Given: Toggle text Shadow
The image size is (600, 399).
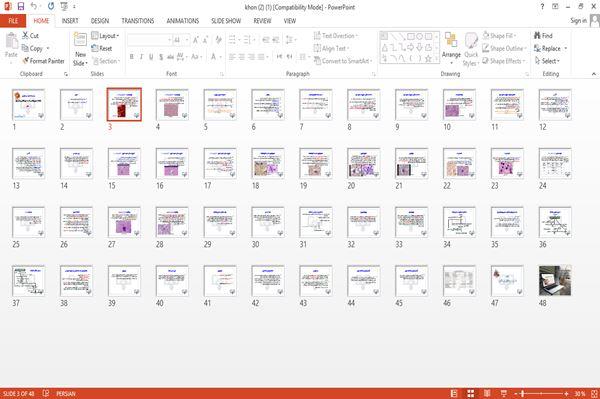Looking at the screenshot, I should (x=161, y=57).
